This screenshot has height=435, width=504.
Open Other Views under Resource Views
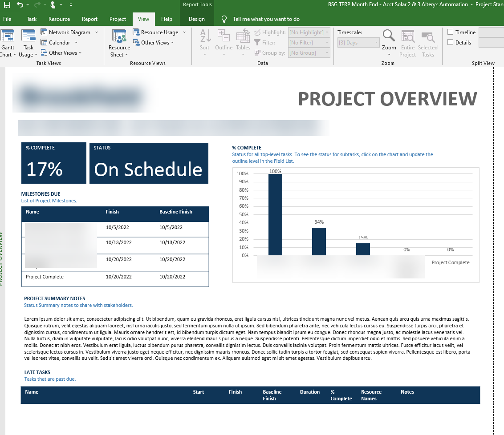[x=153, y=42]
